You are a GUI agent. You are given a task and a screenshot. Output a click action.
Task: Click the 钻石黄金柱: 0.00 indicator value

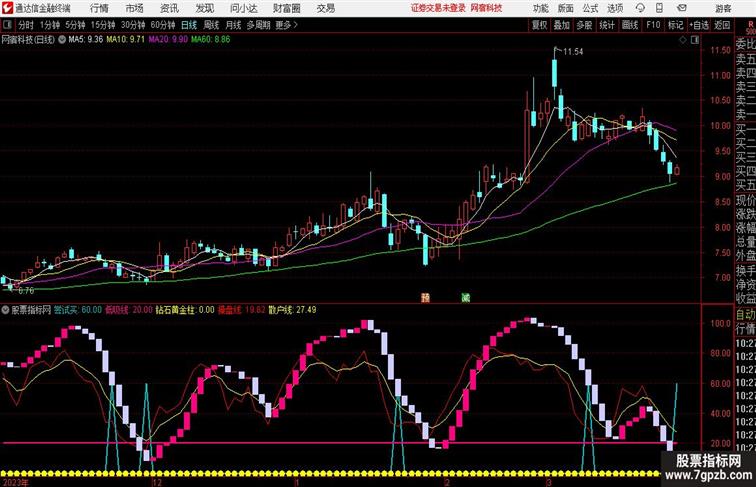point(185,310)
